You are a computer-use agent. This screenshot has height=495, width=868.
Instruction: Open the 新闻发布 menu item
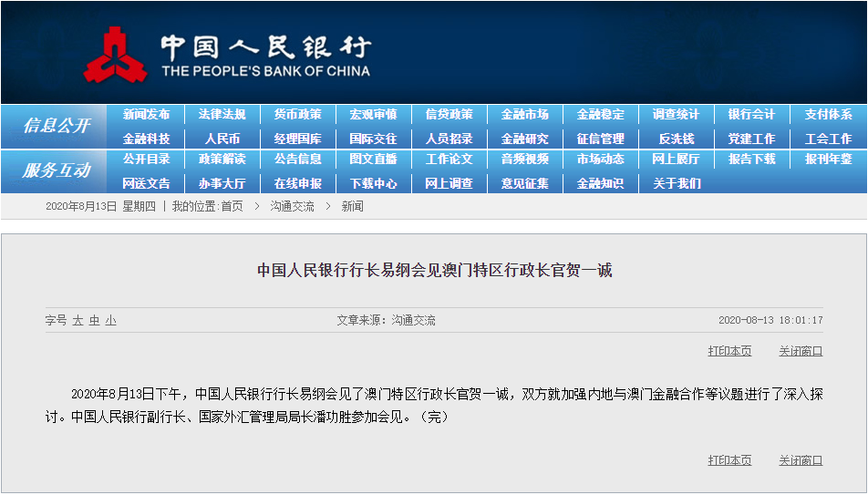[146, 115]
